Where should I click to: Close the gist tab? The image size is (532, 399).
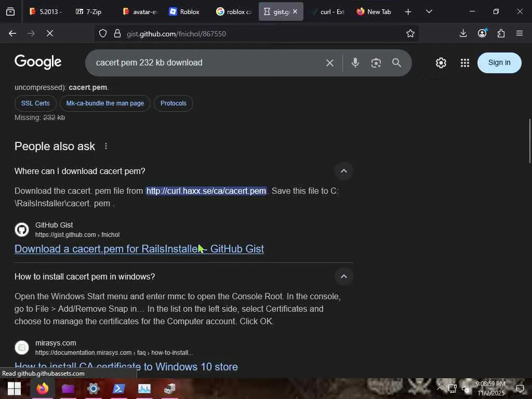pos(295,11)
